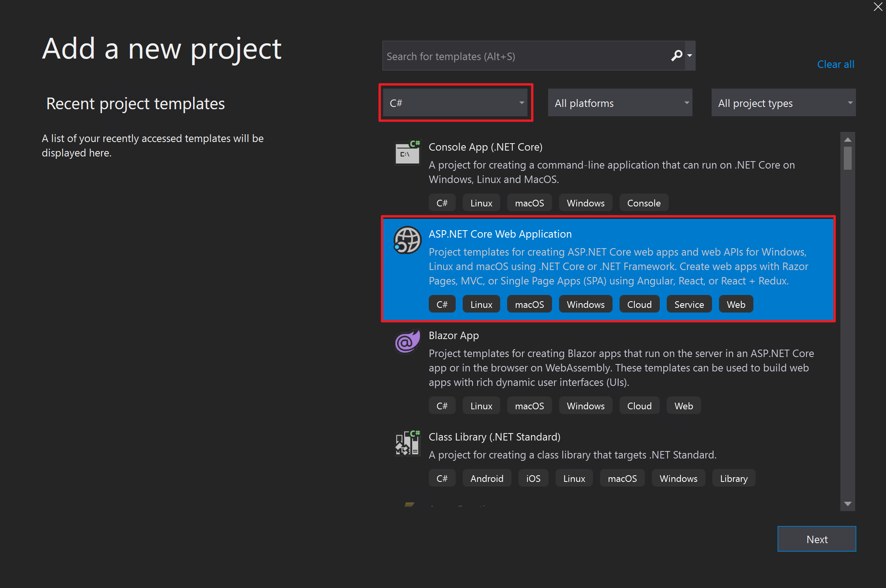Click scrollbar down arrow in template list

coord(847,504)
